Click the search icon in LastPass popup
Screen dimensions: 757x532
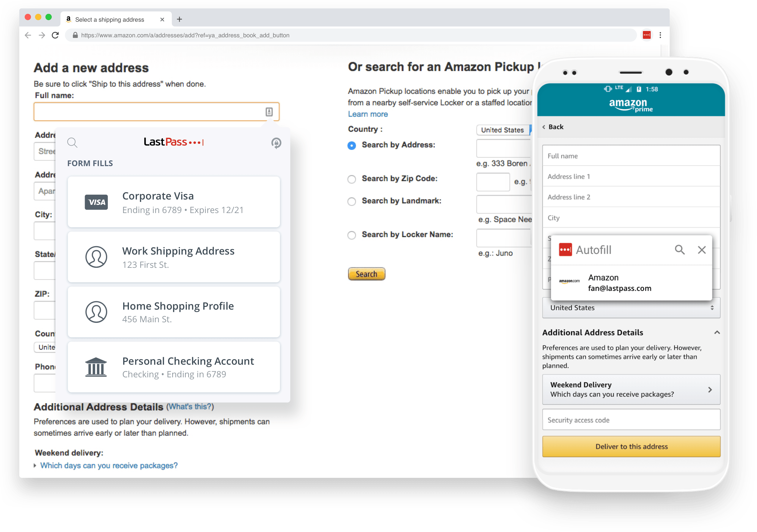tap(72, 143)
